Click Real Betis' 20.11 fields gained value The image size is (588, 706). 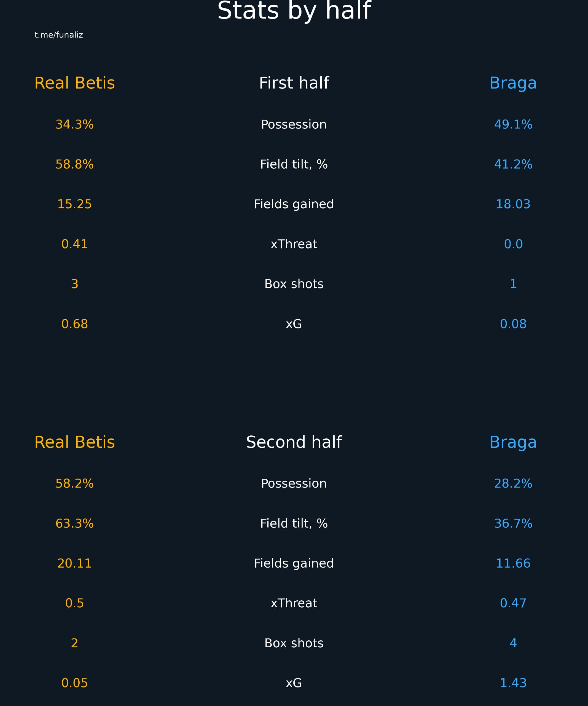coord(75,563)
